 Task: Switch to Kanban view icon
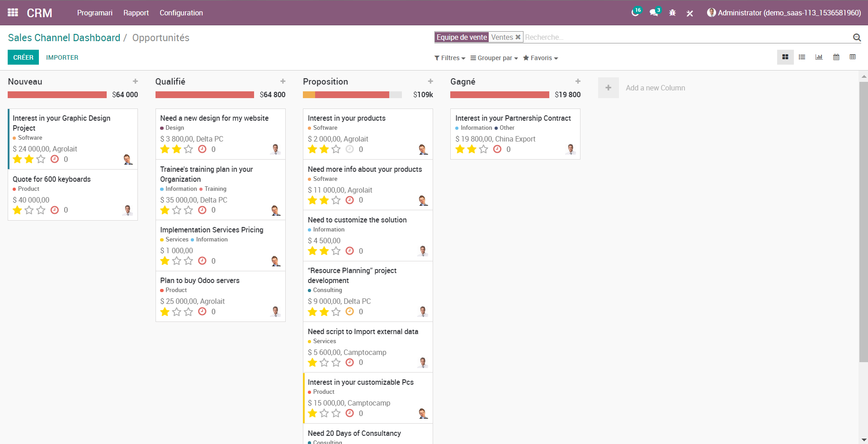click(x=785, y=57)
